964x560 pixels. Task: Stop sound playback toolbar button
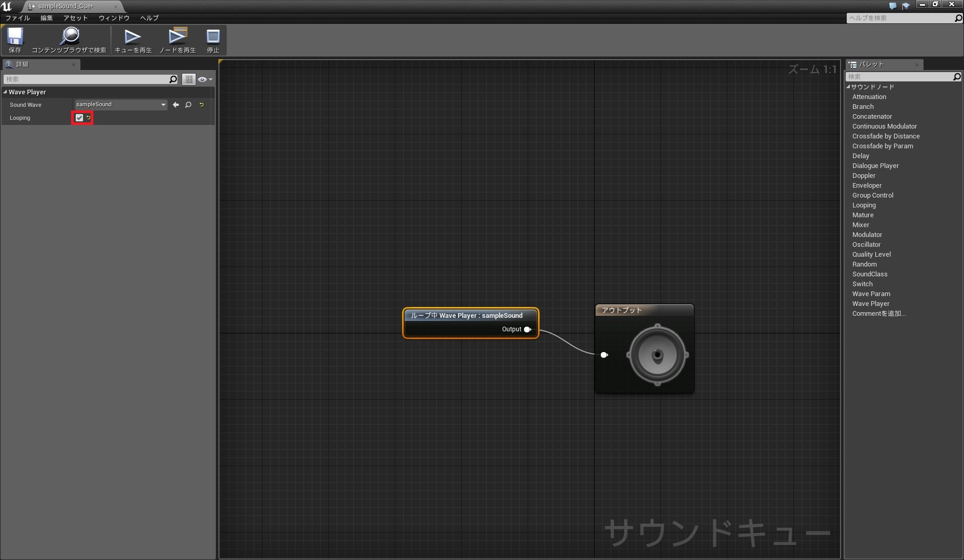coord(213,40)
